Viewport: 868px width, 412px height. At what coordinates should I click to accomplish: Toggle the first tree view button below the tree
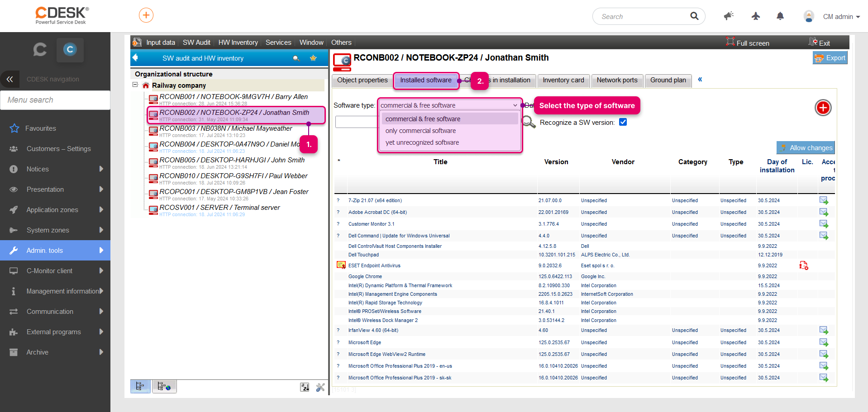pos(140,386)
